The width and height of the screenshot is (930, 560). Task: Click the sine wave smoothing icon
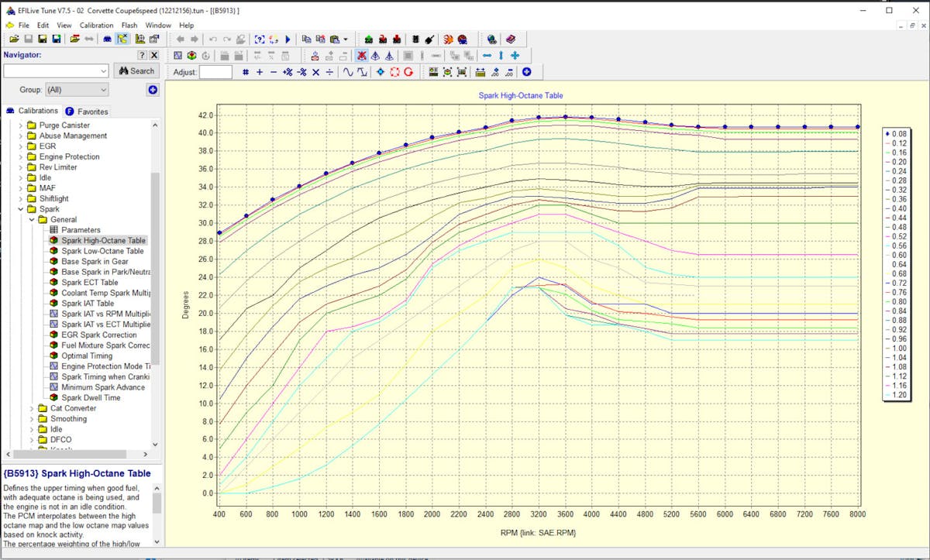(x=349, y=72)
